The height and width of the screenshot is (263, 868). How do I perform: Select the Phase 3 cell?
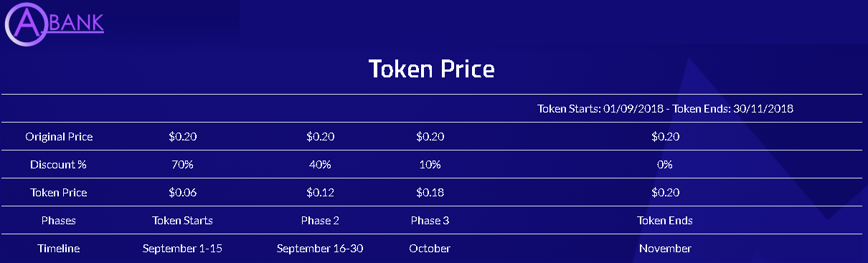click(430, 221)
